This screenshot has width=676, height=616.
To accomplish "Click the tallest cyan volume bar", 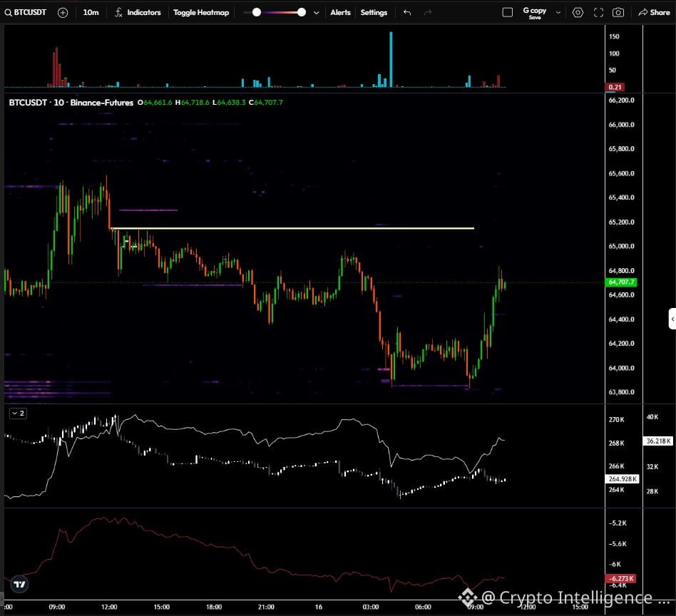I will 391,59.
